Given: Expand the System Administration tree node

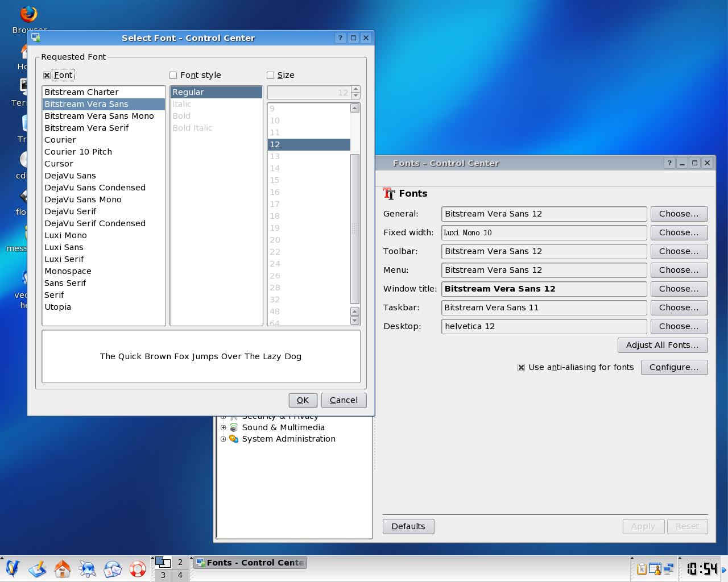Looking at the screenshot, I should click(x=223, y=439).
